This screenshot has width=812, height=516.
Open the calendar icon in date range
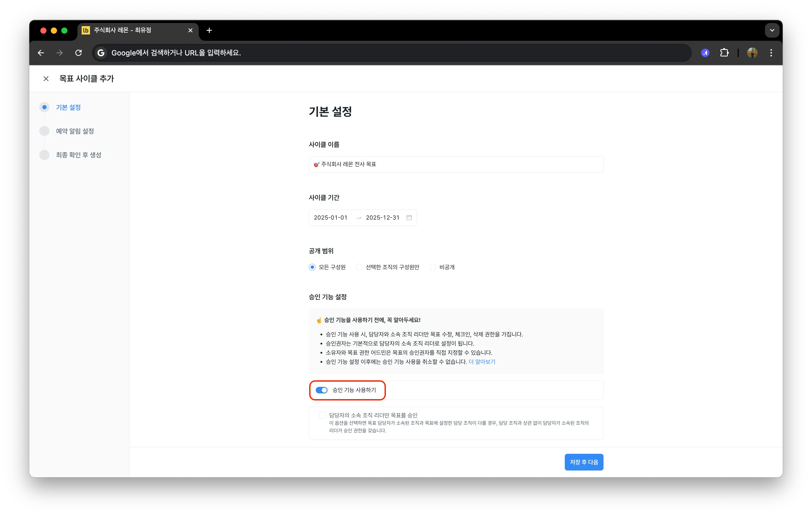tap(409, 218)
